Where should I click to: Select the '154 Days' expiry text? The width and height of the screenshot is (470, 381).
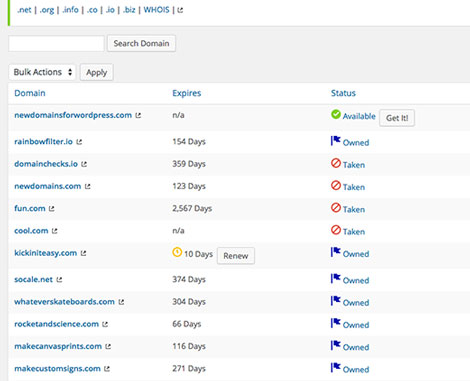tap(189, 142)
